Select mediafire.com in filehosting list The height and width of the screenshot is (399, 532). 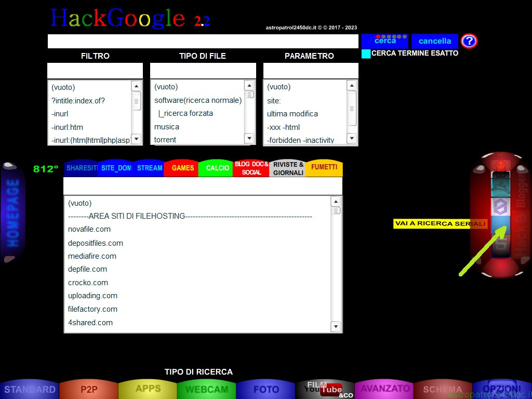92,256
